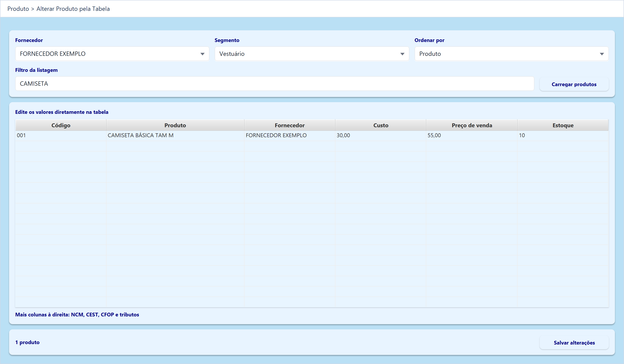This screenshot has width=624, height=364.
Task: Click the 'Mais colunas à direita' note
Action: tap(77, 315)
